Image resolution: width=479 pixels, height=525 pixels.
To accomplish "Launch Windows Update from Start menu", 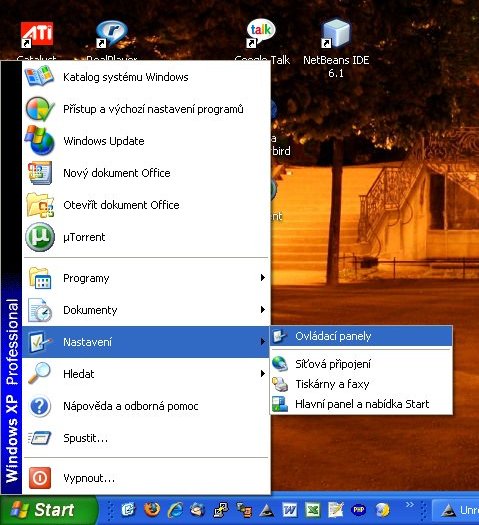I will tap(146, 141).
